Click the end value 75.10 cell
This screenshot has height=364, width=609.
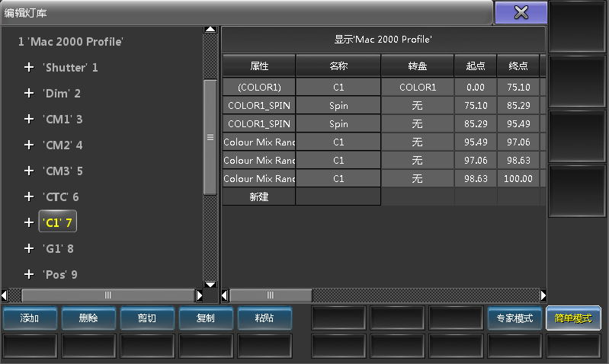(x=518, y=87)
